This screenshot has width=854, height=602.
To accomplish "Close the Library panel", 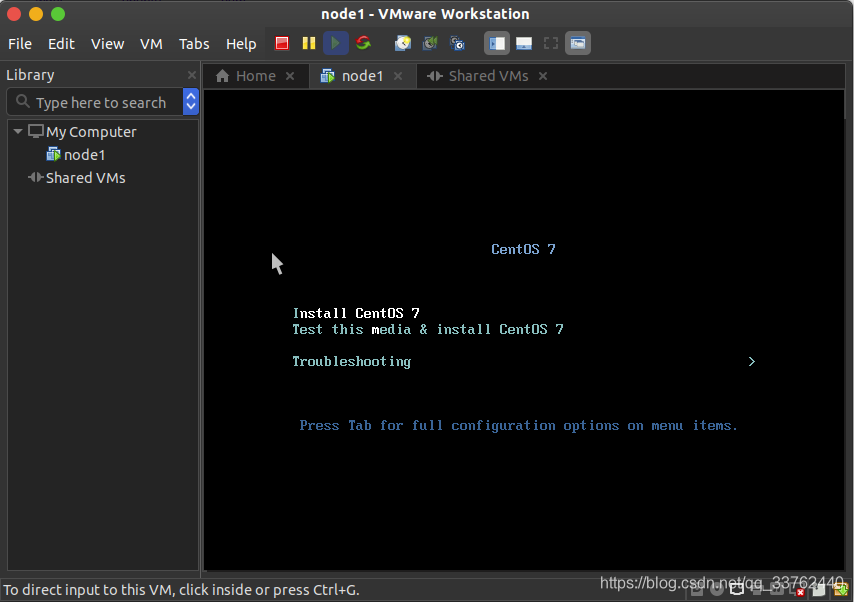I will tap(192, 75).
